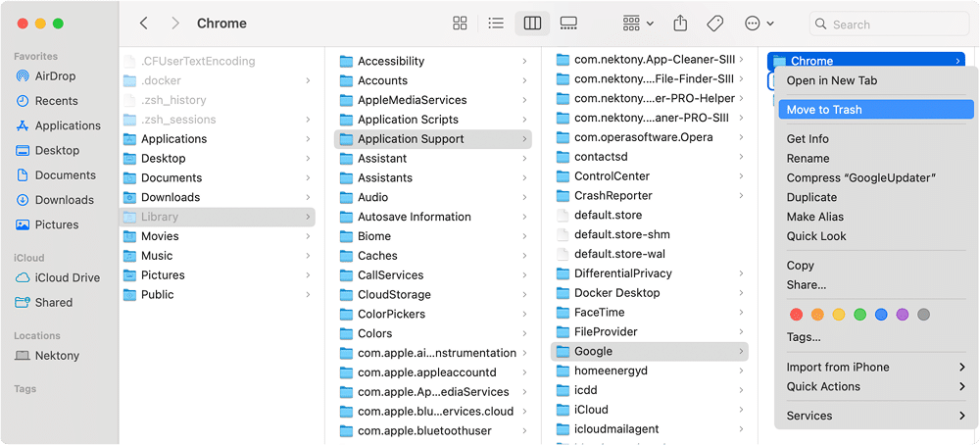Viewport: 980px width, 445px height.
Task: Apply the orange tag color
Action: (x=817, y=315)
